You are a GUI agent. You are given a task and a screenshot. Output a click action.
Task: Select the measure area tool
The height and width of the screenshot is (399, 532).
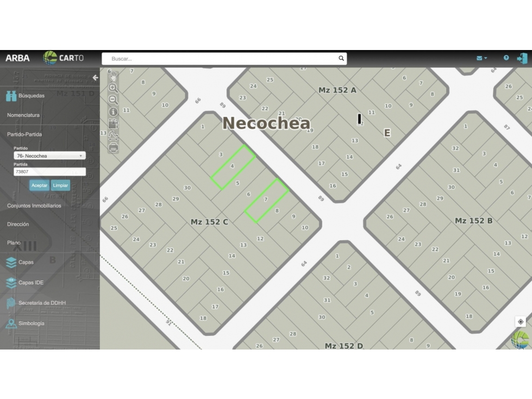click(113, 123)
